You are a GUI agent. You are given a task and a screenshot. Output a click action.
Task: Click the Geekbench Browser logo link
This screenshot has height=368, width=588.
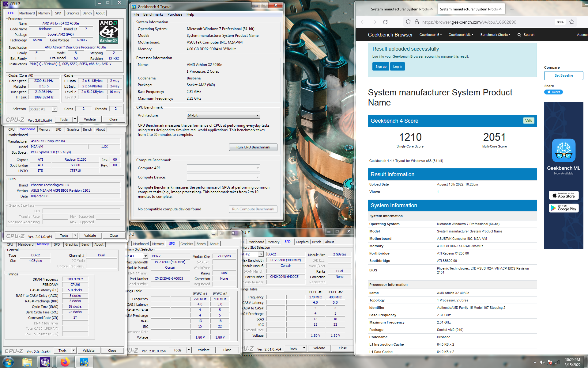pos(390,35)
